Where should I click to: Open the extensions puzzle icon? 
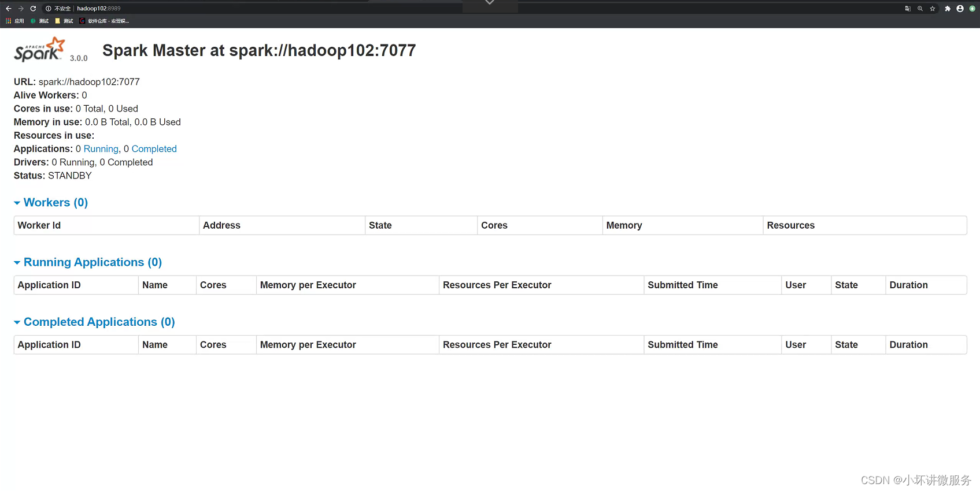click(x=948, y=9)
